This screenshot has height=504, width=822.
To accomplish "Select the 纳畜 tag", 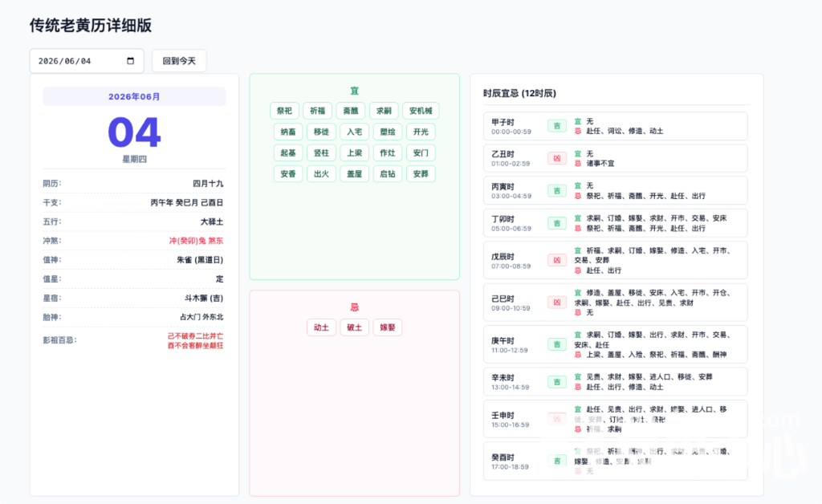I will (x=288, y=132).
